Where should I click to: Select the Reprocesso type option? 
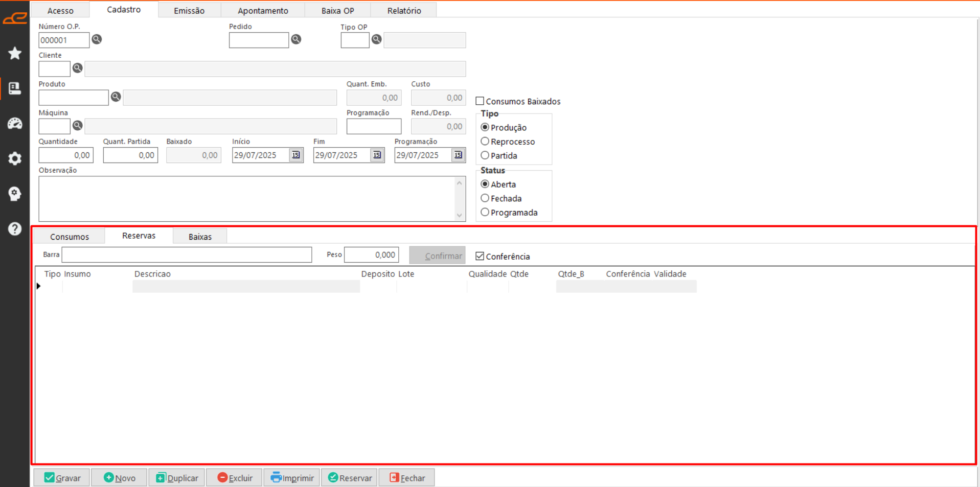[485, 142]
